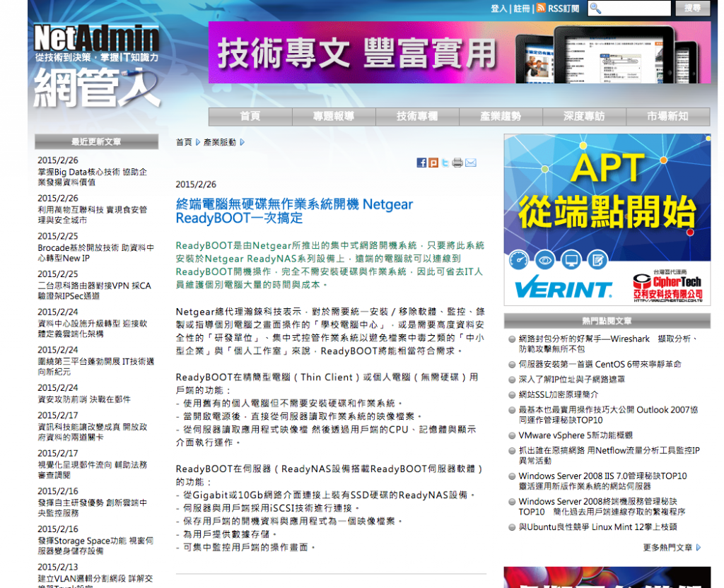Click the 更多熱門文章 link

point(667,548)
